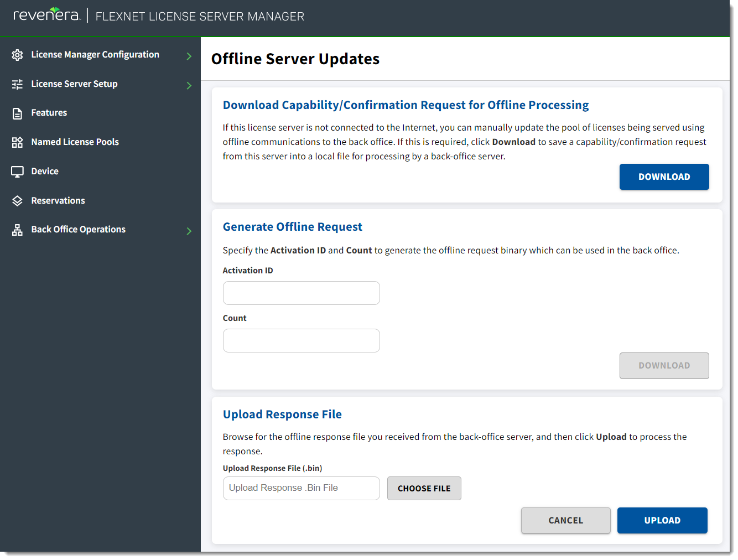
Task: Download the capability request using blue button
Action: pyautogui.click(x=663, y=177)
